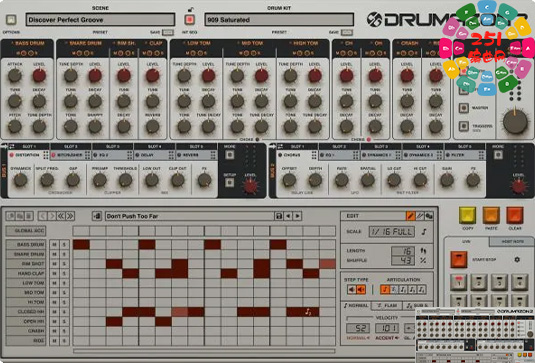Select the Hand Clap track label
This screenshot has width=535, height=363.
[26, 273]
